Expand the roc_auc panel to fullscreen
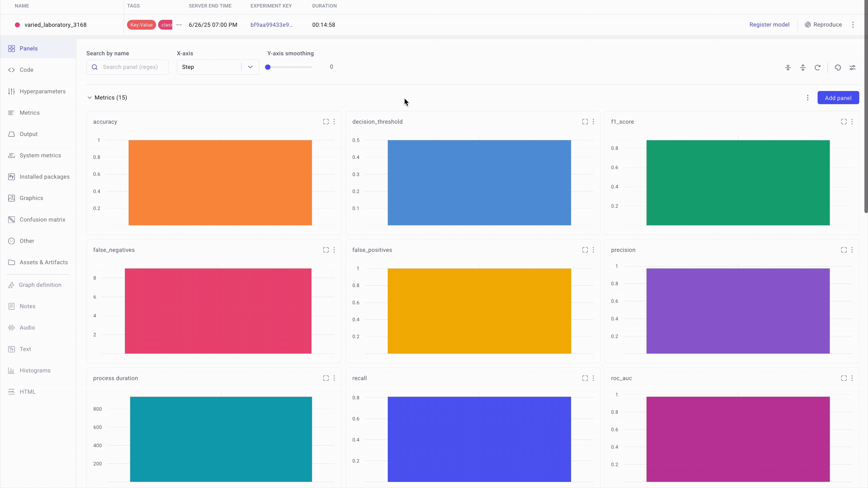 pyautogui.click(x=844, y=378)
